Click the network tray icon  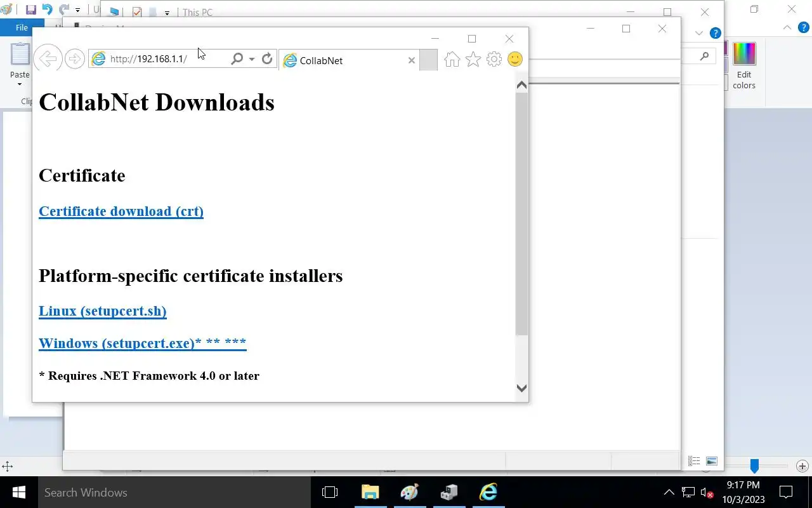pyautogui.click(x=688, y=492)
